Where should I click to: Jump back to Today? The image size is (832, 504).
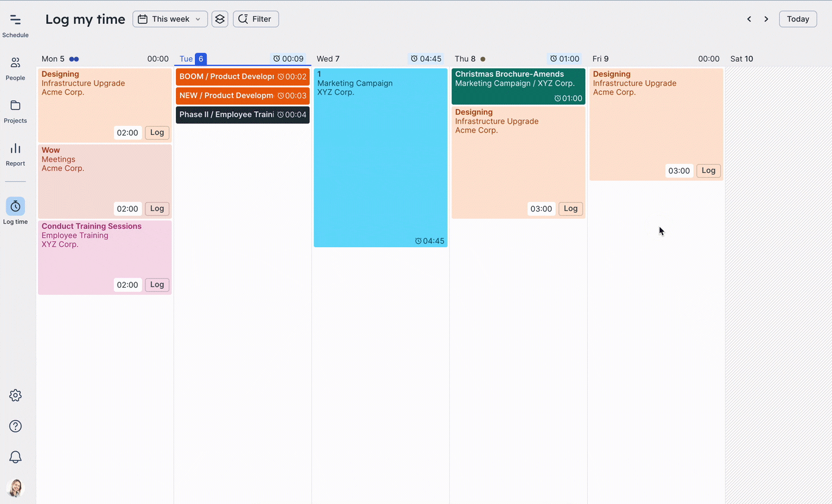click(798, 19)
